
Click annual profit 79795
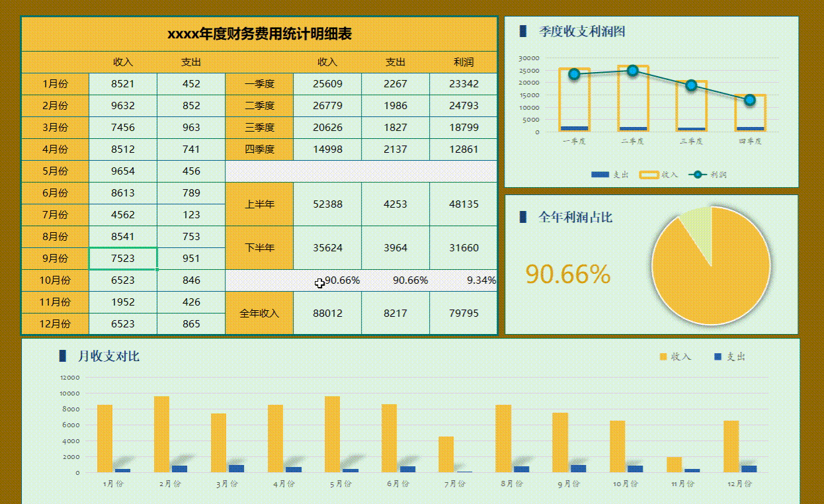pyautogui.click(x=464, y=314)
